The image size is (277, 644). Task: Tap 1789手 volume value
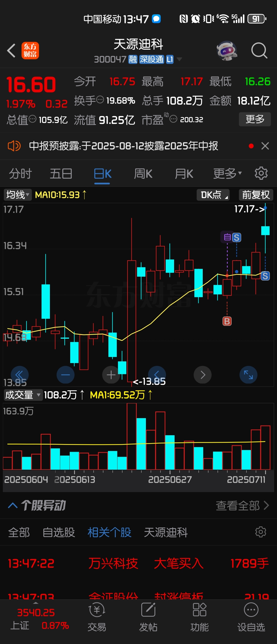click(x=250, y=563)
